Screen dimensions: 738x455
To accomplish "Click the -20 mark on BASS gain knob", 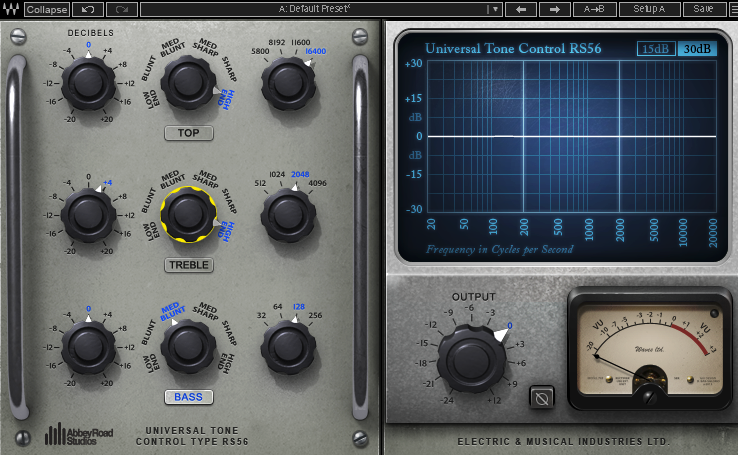I will 70,384.
